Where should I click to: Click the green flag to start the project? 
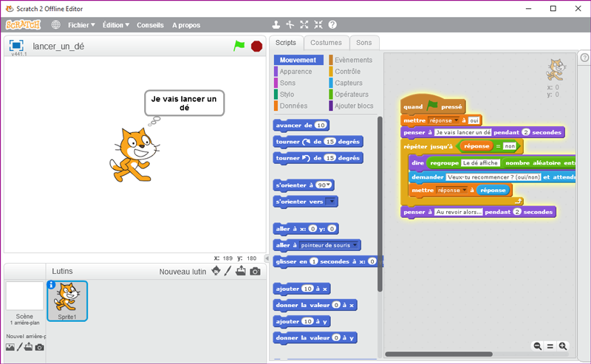tap(239, 46)
